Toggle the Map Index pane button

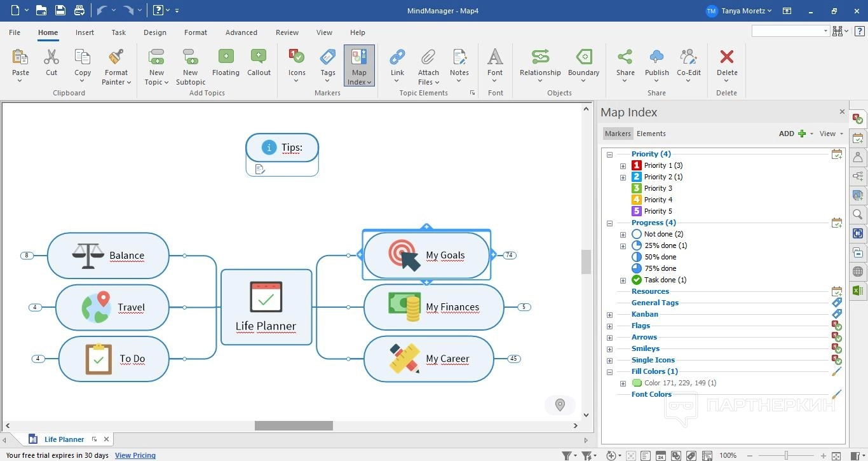coord(359,57)
